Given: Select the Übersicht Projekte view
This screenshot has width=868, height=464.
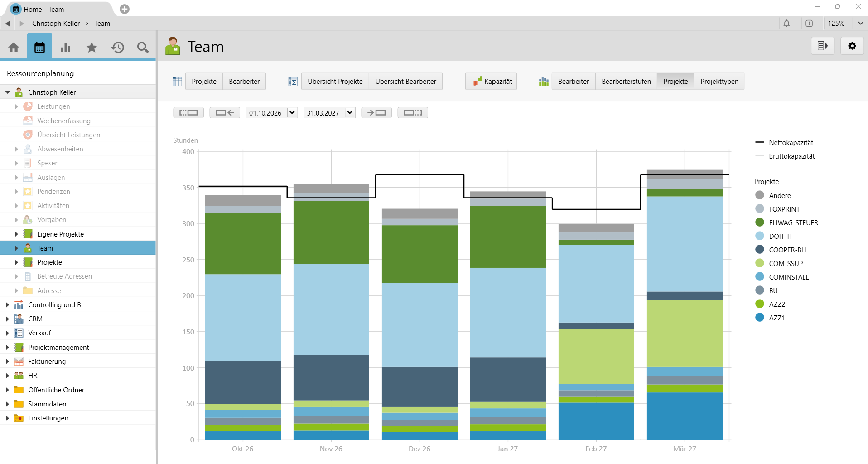Looking at the screenshot, I should (x=335, y=82).
